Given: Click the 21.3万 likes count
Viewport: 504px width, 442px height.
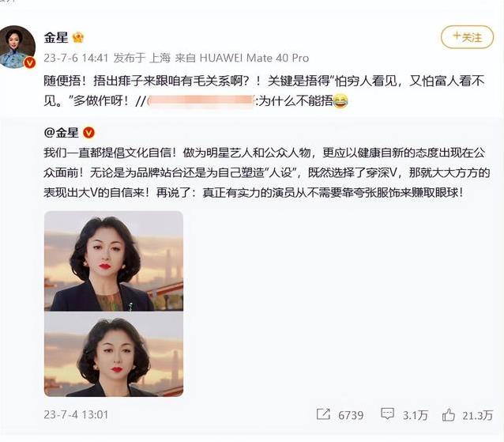Looking at the screenshot, I should 478,415.
